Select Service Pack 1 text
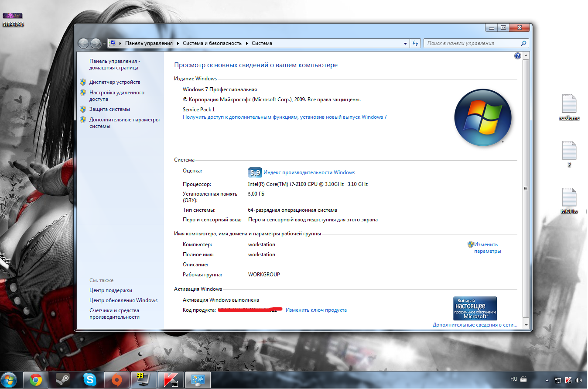 (199, 110)
